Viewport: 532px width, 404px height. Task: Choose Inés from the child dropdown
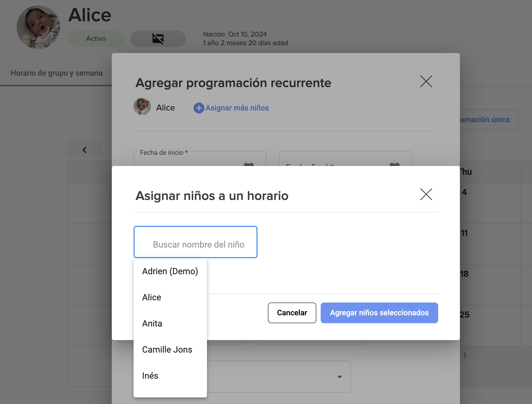click(150, 376)
